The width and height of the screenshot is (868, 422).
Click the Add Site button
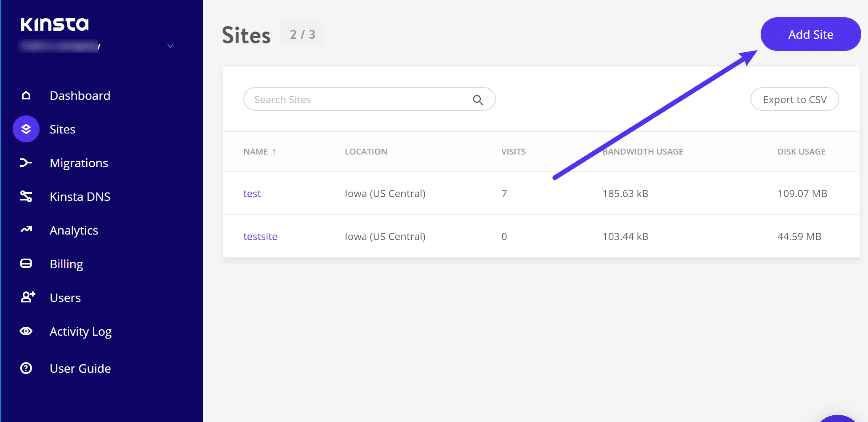(810, 34)
